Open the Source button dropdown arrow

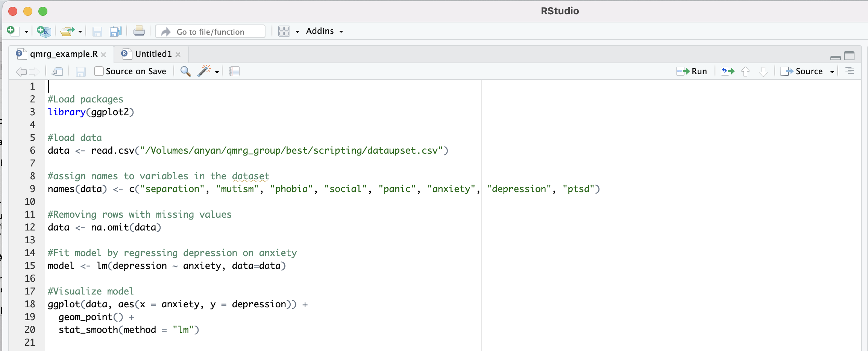832,72
